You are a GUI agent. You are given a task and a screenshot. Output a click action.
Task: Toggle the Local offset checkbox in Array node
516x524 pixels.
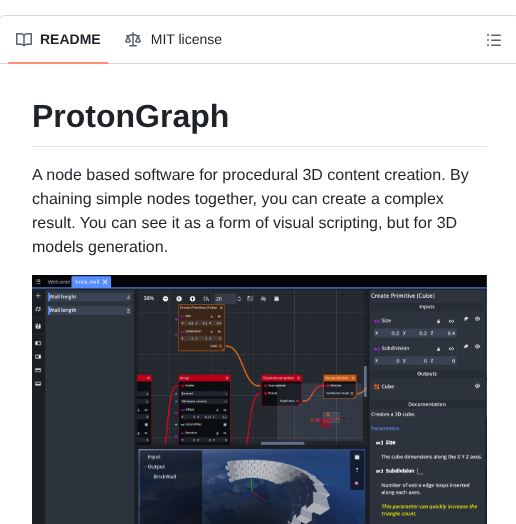pos(225,424)
